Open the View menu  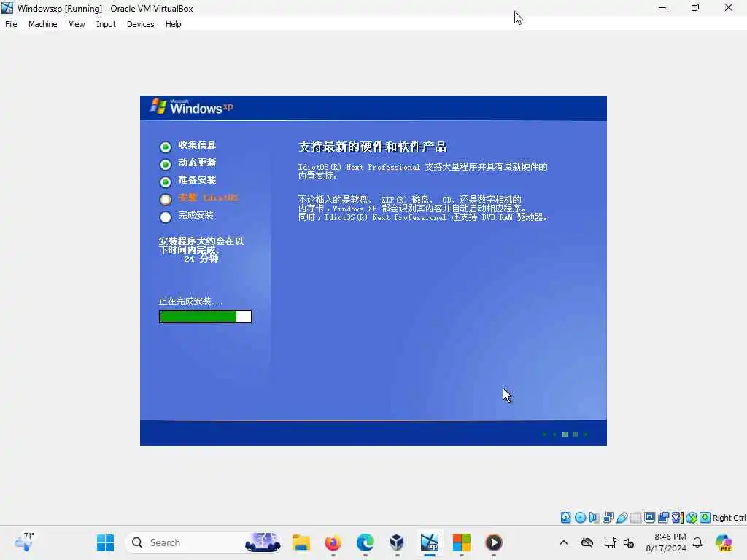pos(77,24)
